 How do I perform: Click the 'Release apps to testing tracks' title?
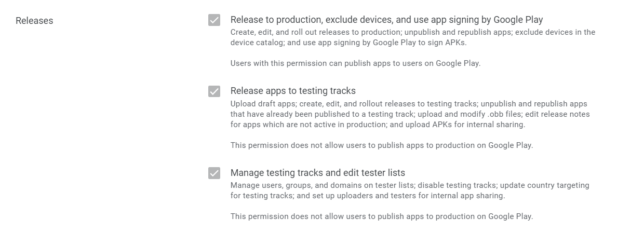coord(293,91)
